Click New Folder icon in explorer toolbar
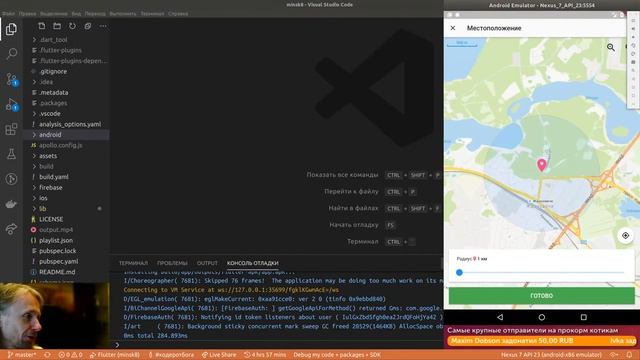 click(x=57, y=26)
